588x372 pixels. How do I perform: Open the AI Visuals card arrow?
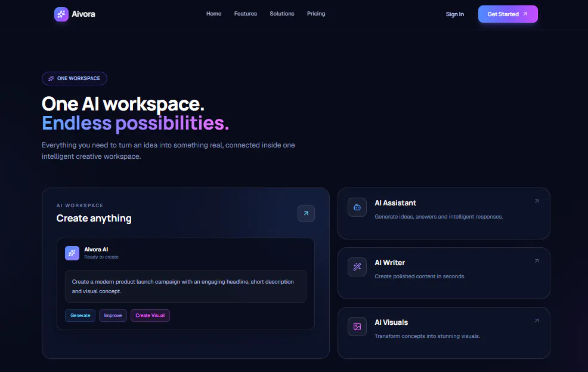537,321
